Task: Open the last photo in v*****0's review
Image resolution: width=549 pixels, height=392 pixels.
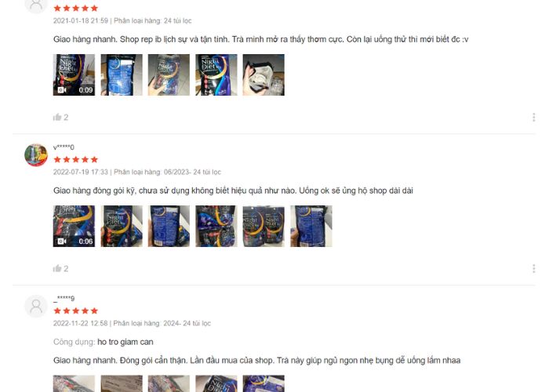Action: pos(311,226)
